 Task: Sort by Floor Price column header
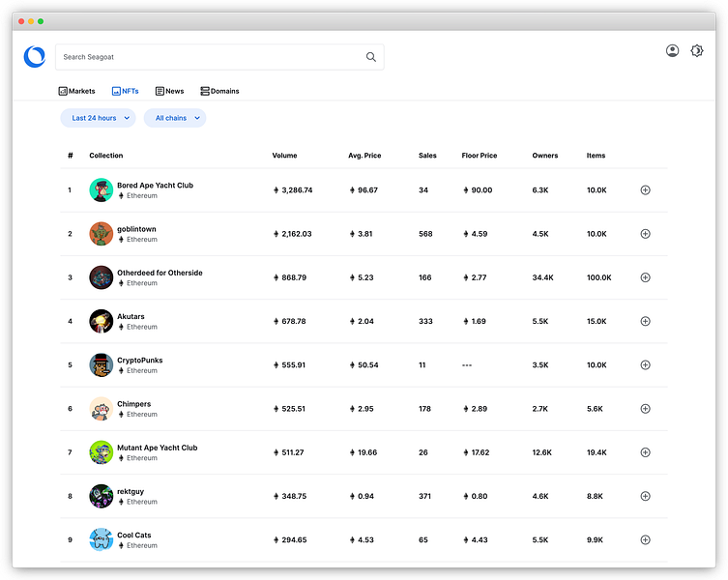click(x=480, y=156)
